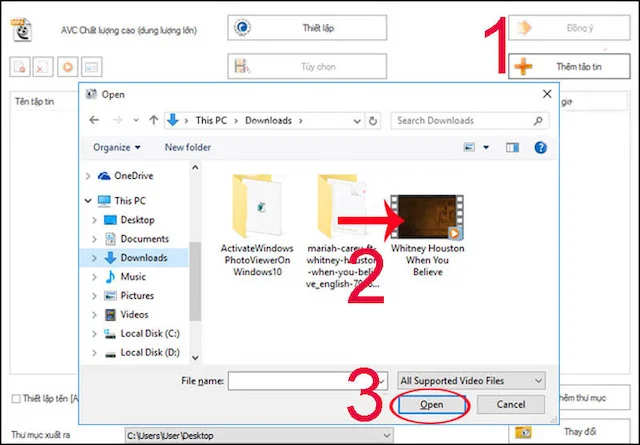Click the blue help icon
Screen dimensions: 640x445
tap(540, 147)
